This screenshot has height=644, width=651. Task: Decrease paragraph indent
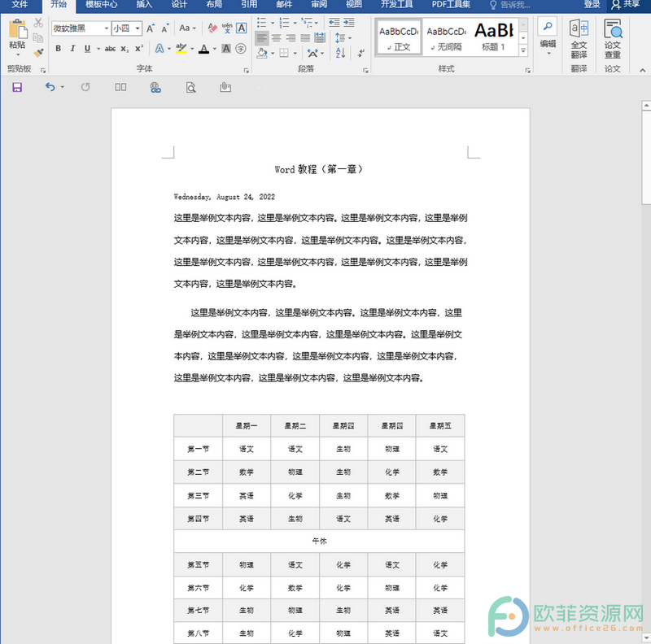[334, 23]
